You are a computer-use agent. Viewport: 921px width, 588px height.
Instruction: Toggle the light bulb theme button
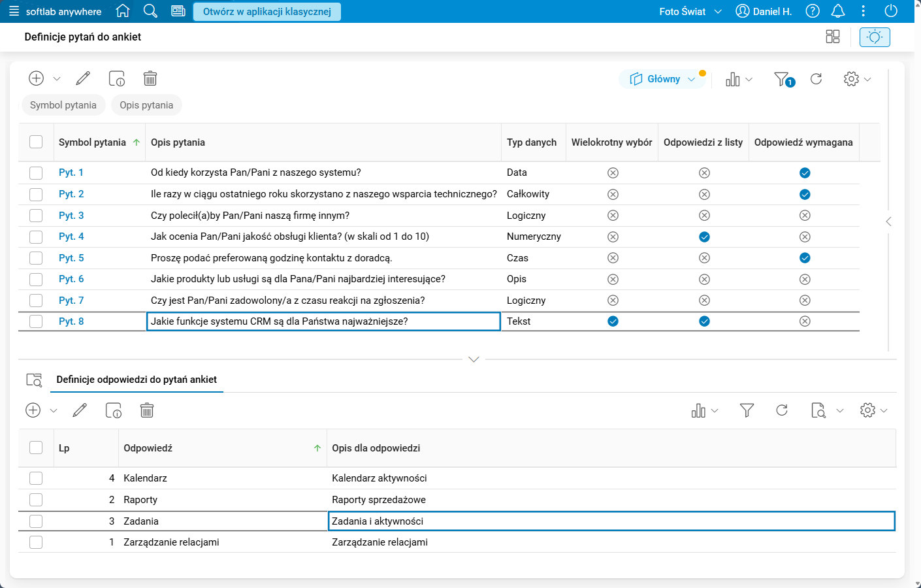tap(875, 37)
